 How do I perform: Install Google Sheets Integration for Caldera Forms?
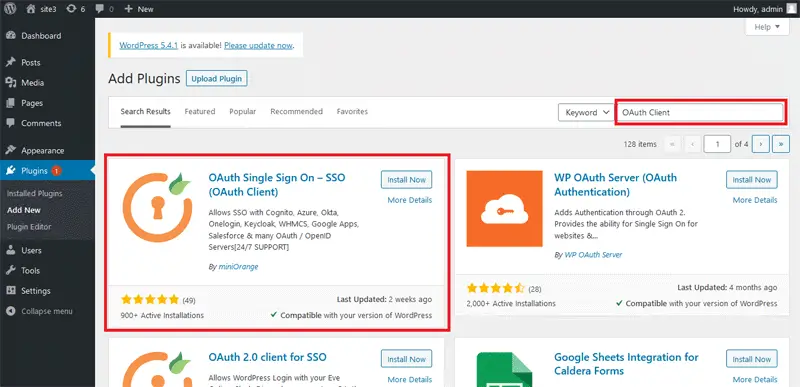tap(752, 358)
